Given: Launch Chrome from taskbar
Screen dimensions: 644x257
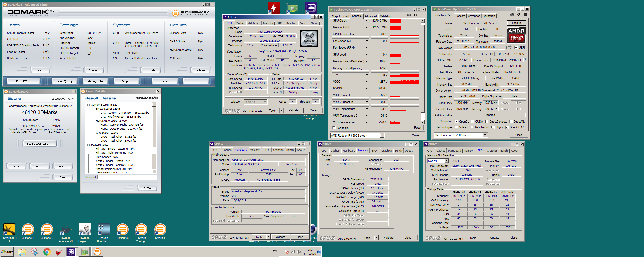Looking at the screenshot, I should pos(47,252).
